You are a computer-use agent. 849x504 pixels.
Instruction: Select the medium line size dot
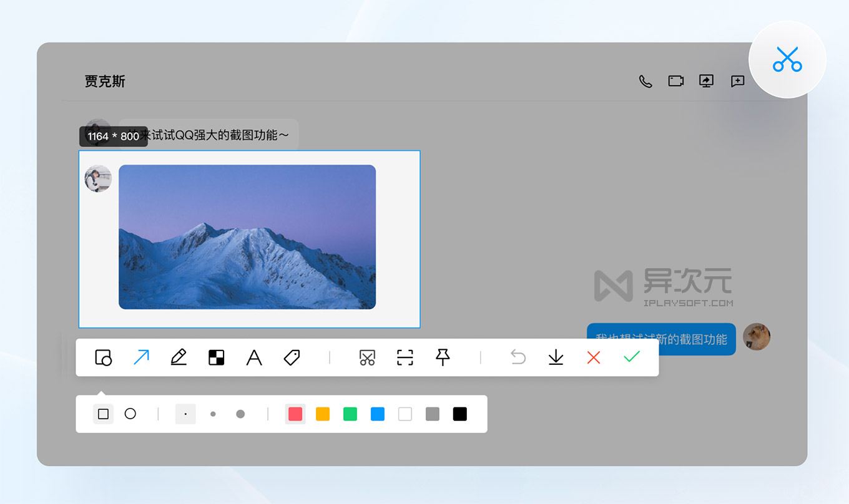[213, 414]
